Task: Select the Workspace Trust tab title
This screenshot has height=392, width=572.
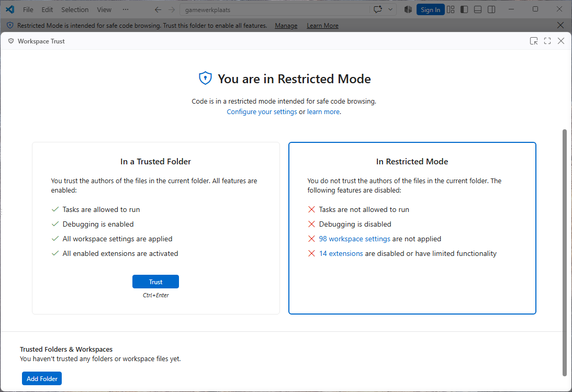Action: (x=41, y=41)
